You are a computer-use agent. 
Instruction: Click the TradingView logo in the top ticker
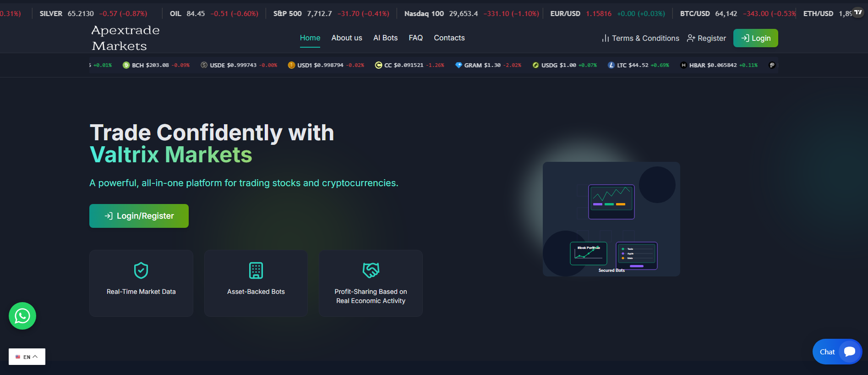coord(858,12)
